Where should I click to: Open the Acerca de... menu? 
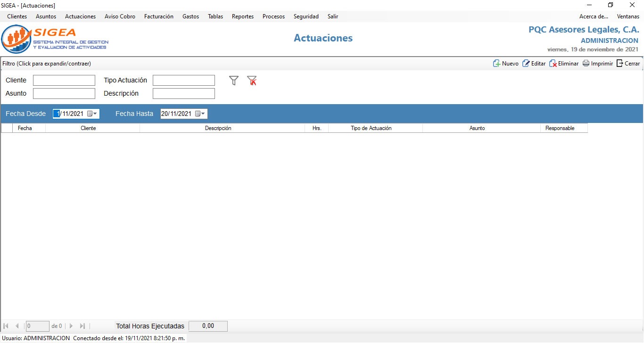pos(594,16)
